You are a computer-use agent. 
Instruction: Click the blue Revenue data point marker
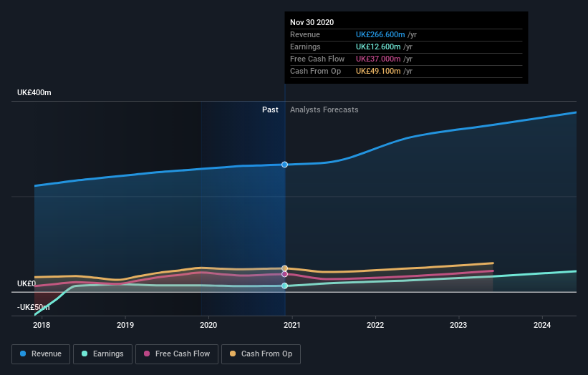click(x=284, y=165)
